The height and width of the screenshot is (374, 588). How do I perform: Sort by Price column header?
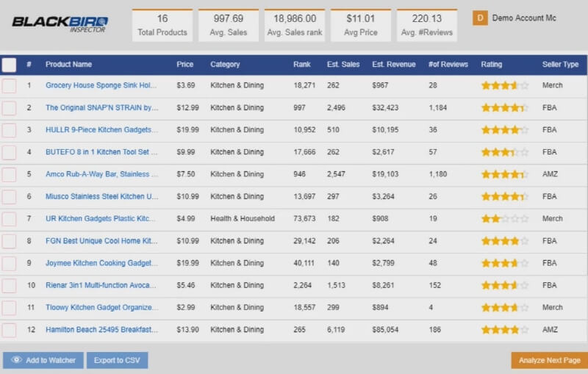point(185,64)
